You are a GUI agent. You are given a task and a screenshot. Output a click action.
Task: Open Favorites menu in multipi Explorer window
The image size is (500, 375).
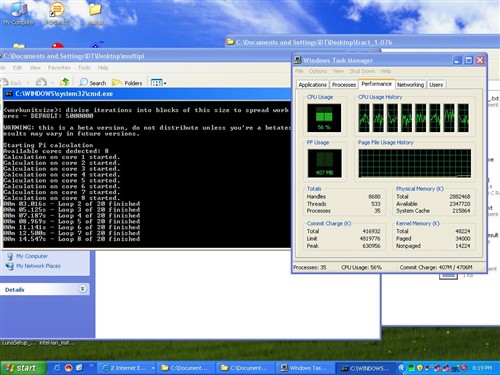click(x=59, y=68)
